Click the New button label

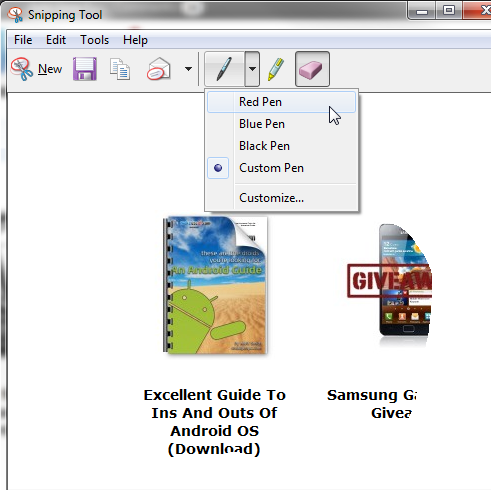(50, 69)
